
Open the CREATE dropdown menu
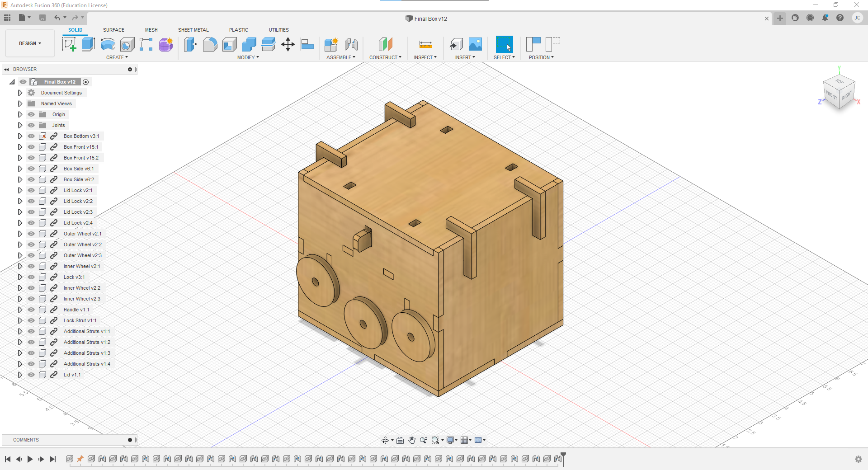tap(117, 57)
